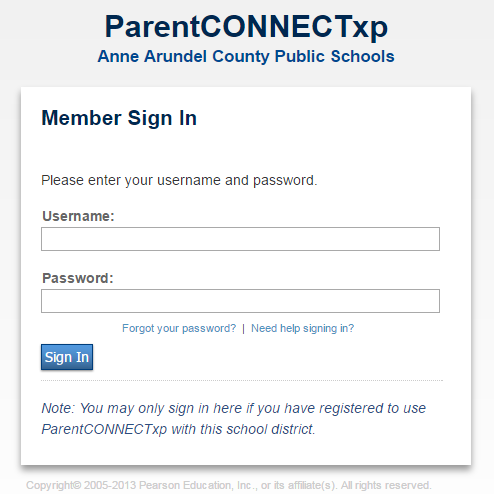494x494 pixels.
Task: Follow the "Need help signing in?" link
Action: [302, 329]
